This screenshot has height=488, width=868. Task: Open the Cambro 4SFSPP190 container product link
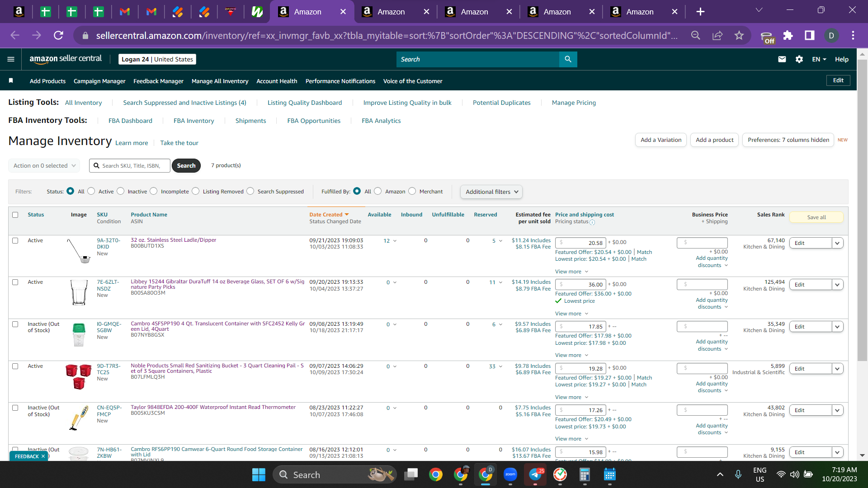[217, 326]
